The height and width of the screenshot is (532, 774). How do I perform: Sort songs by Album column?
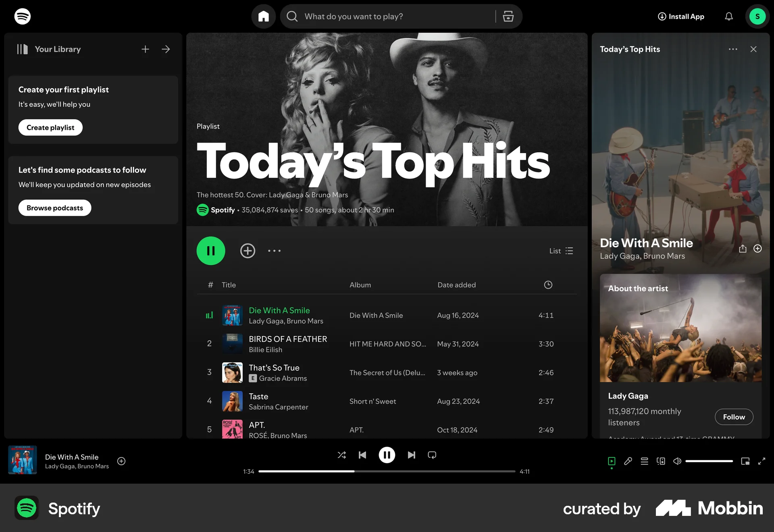pyautogui.click(x=360, y=285)
